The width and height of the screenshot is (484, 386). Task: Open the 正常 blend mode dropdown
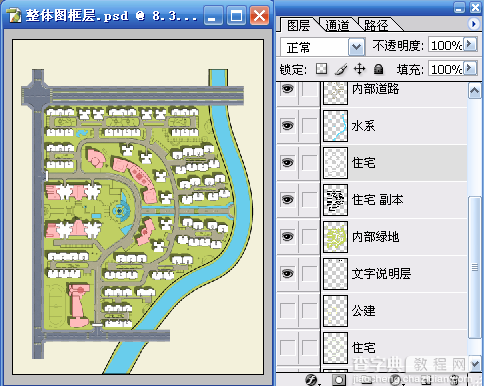(x=356, y=47)
